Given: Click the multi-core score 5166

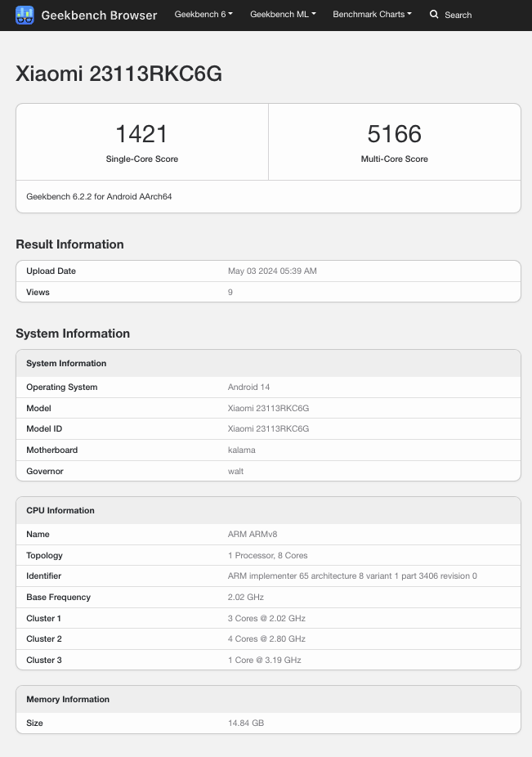Looking at the screenshot, I should click(395, 134).
